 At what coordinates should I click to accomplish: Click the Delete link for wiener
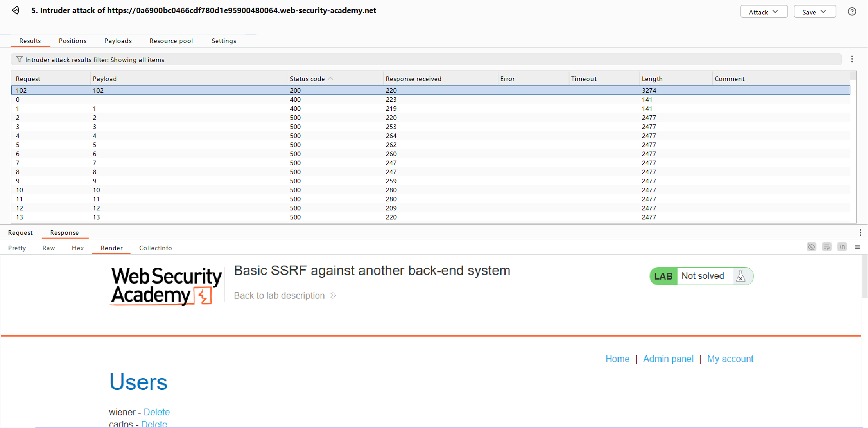pos(157,412)
